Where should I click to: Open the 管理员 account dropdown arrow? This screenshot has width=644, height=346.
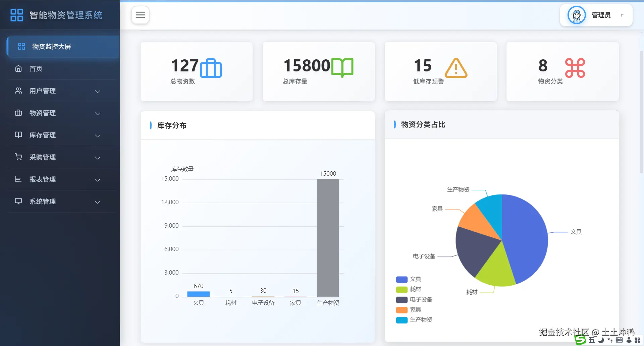(x=623, y=15)
